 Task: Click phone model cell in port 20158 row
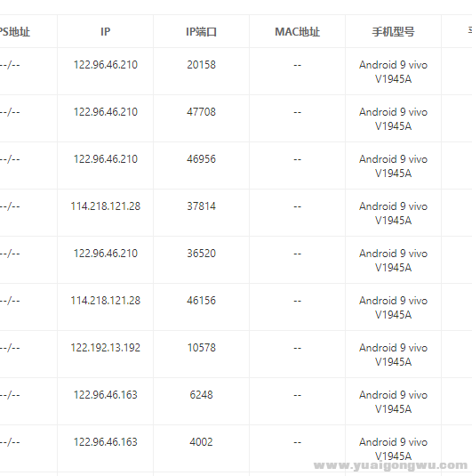coord(393,72)
